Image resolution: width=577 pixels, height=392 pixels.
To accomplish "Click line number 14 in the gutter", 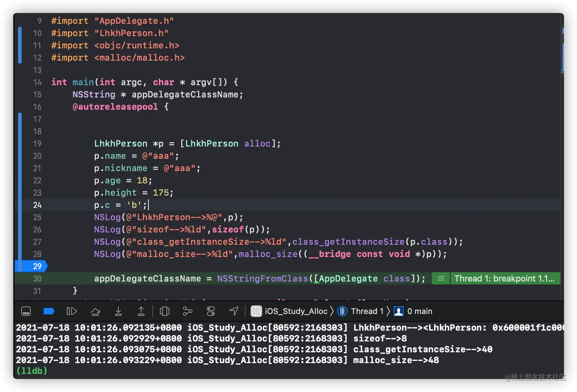I will (37, 82).
